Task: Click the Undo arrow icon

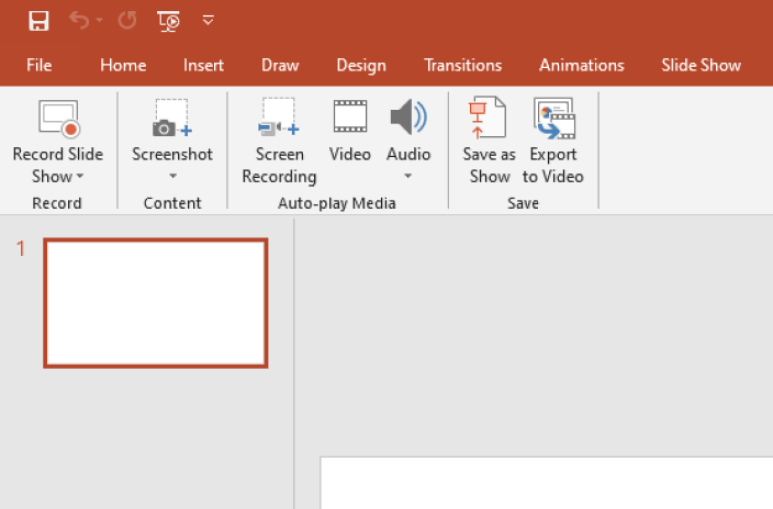Action: point(79,20)
